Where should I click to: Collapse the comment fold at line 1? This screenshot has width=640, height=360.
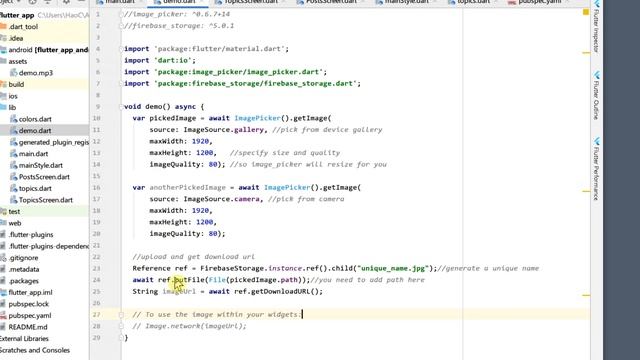(x=121, y=14)
